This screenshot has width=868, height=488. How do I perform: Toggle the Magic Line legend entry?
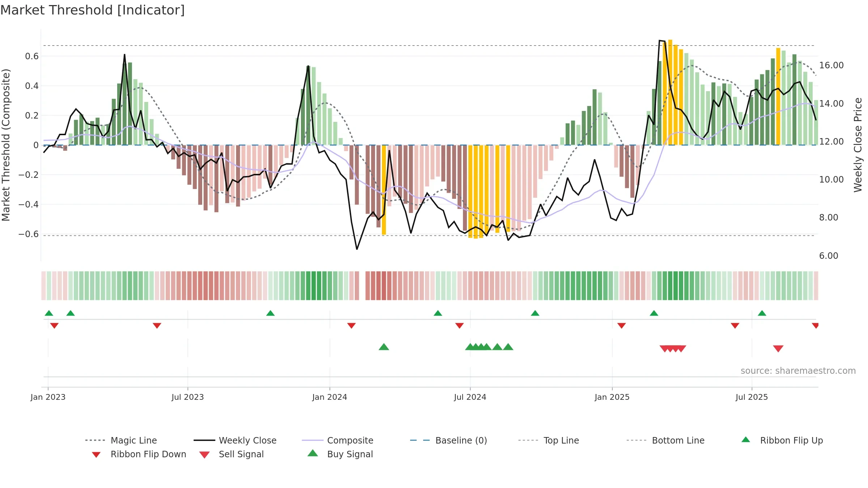pyautogui.click(x=121, y=440)
